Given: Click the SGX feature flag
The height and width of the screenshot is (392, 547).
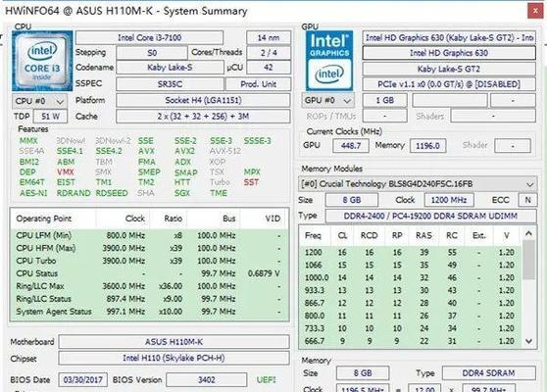Looking at the screenshot, I should (182, 193).
